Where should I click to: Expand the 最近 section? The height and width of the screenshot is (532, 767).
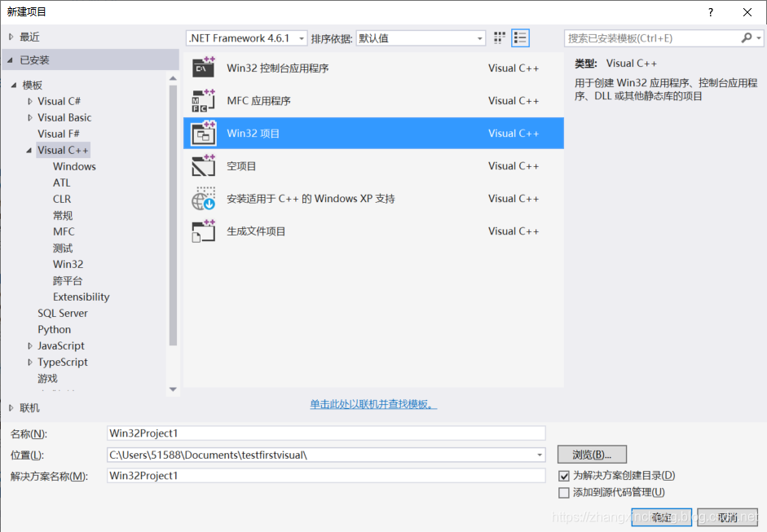pos(11,37)
